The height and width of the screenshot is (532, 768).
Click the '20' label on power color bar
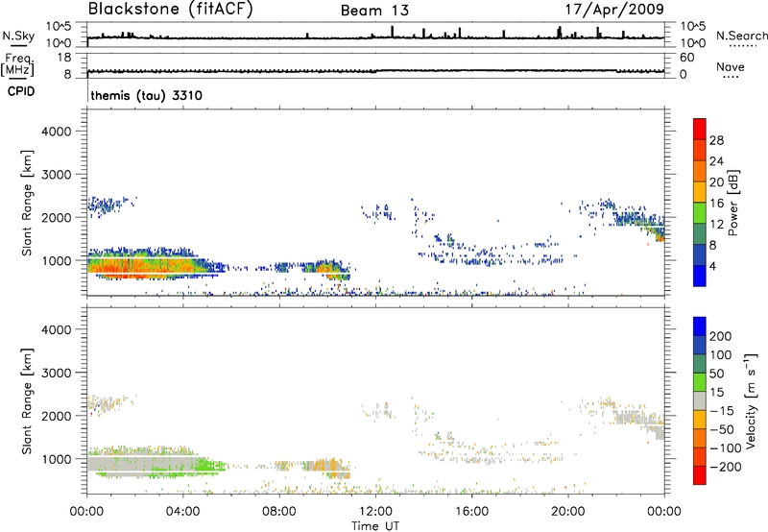click(716, 182)
